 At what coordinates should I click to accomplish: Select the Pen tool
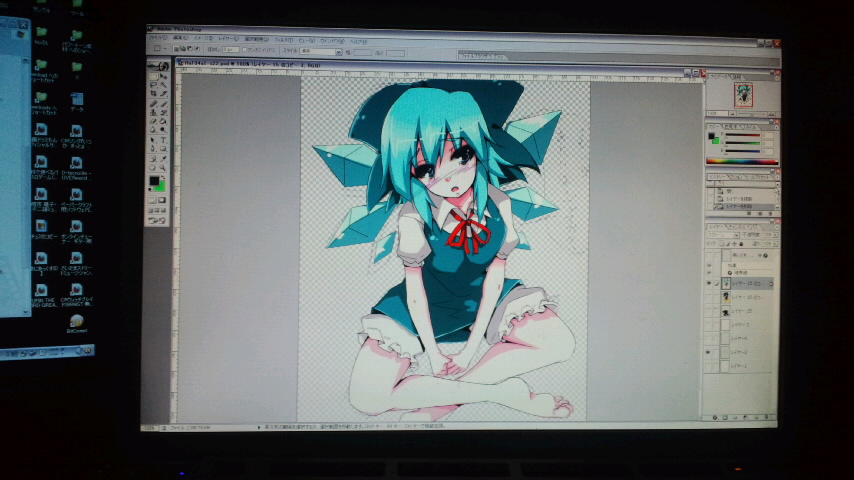tap(154, 148)
